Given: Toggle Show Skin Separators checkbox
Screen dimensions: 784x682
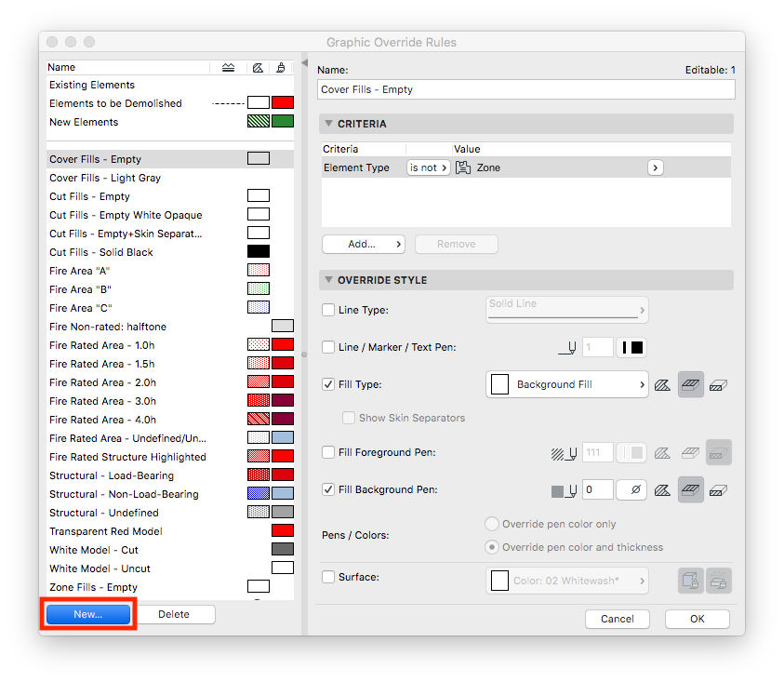Looking at the screenshot, I should (x=349, y=418).
